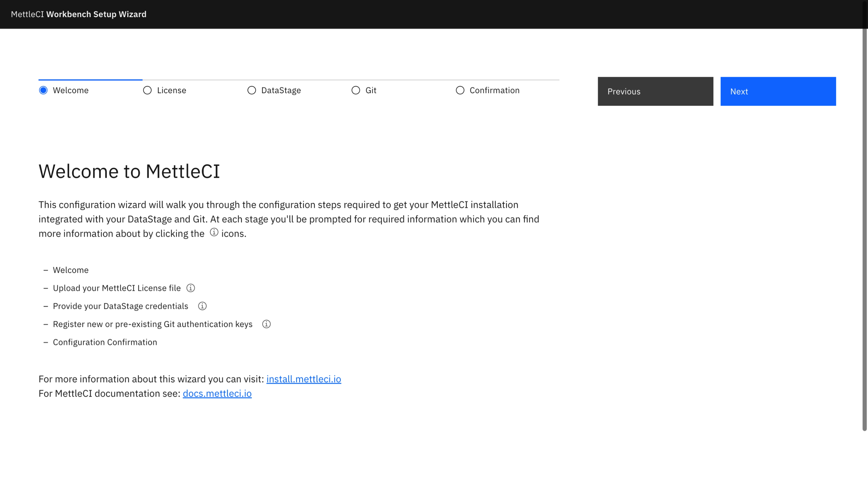Select the License step radio circle
The height and width of the screenshot is (488, 868).
tap(147, 90)
